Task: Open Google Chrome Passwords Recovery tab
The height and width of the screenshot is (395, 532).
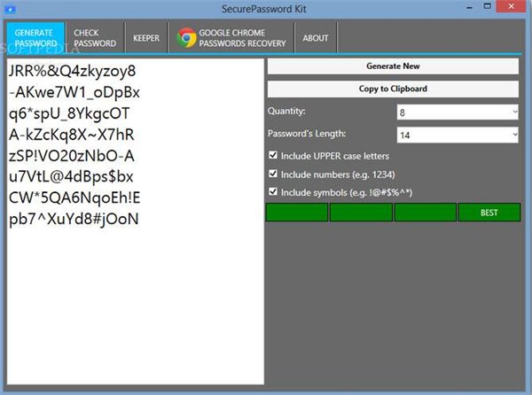Action: (231, 38)
